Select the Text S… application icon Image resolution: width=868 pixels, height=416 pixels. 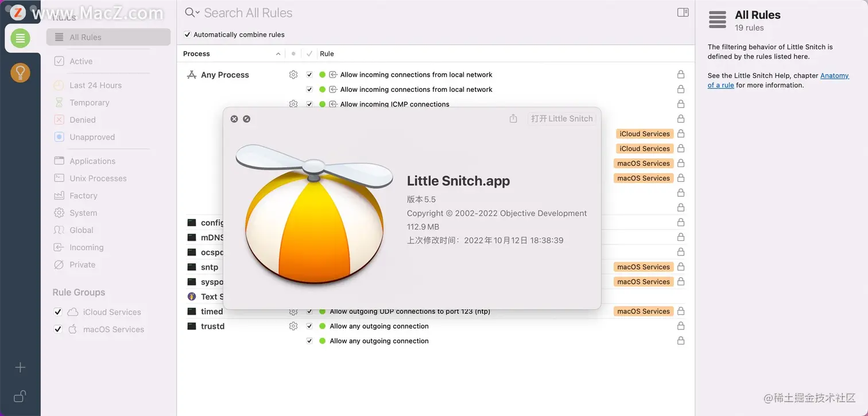click(192, 297)
